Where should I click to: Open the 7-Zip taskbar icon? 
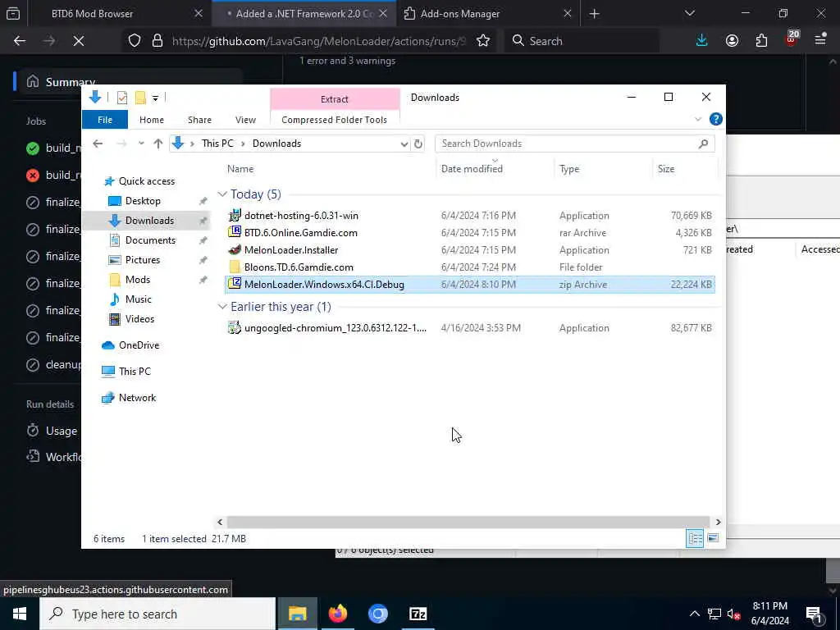coord(418,614)
